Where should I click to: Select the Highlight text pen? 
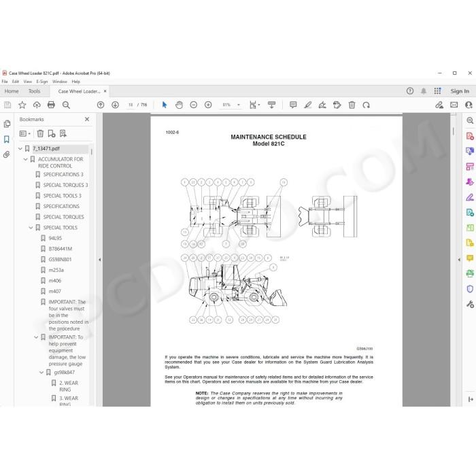click(308, 105)
